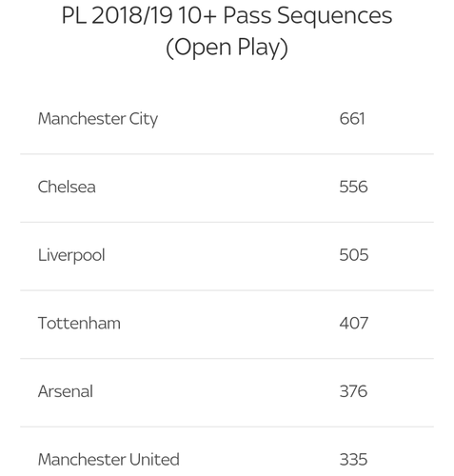Select Manchester City's value 661
The height and width of the screenshot is (476, 454).
point(352,119)
